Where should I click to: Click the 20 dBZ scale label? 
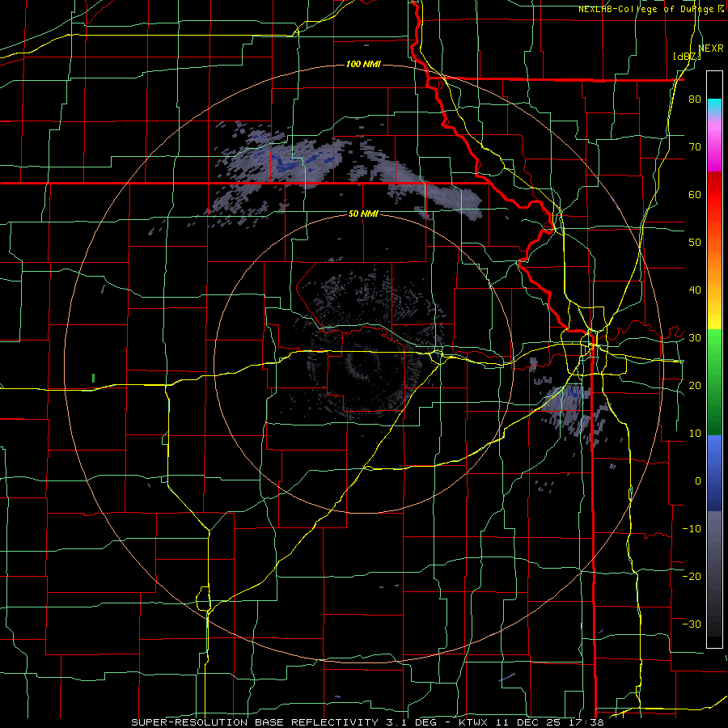(695, 386)
